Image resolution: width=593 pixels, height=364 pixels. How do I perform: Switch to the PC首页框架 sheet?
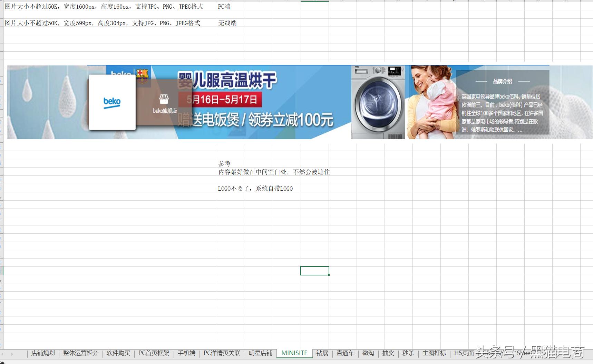pos(153,353)
